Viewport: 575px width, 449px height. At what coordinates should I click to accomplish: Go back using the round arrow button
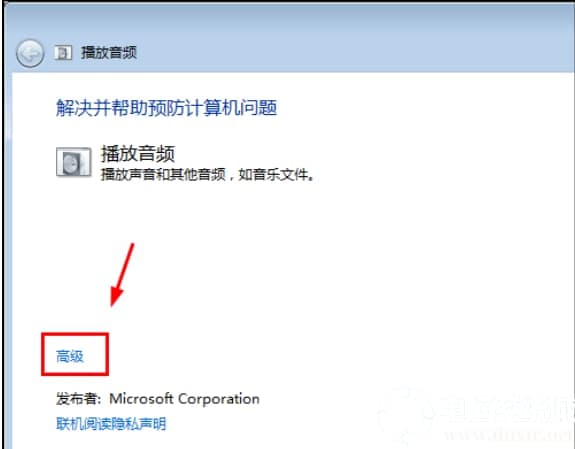click(30, 54)
